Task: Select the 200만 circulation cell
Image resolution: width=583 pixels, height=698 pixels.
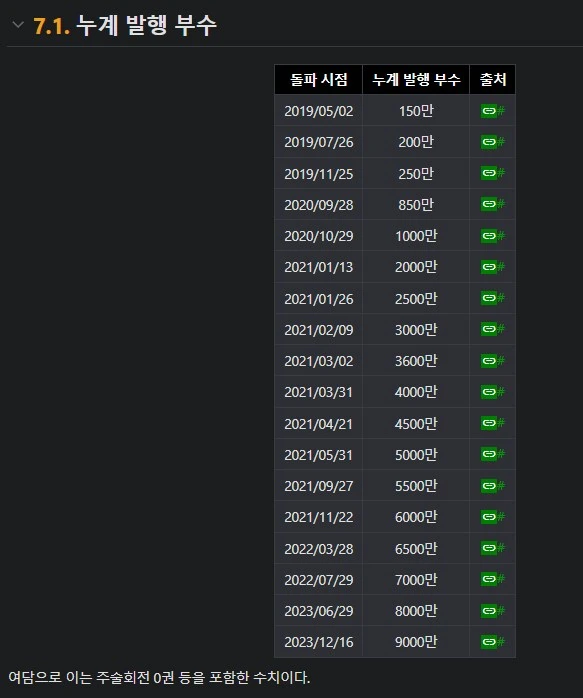Action: [416, 142]
